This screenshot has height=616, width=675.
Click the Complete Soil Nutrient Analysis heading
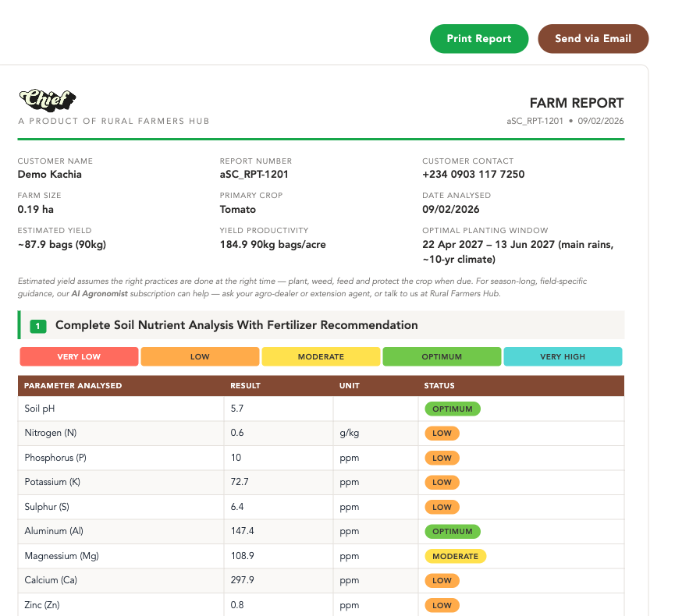click(236, 325)
